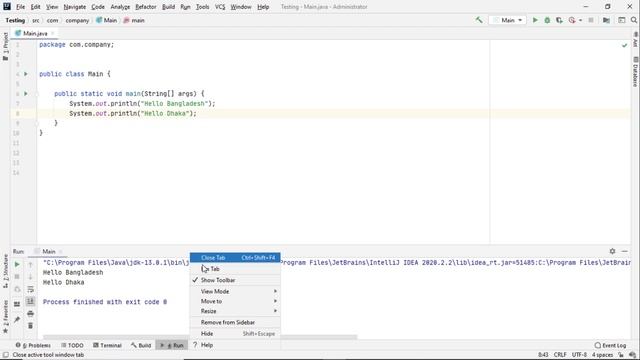Rerun Main in Run panel
Viewport: 640px width, 360px height.
pos(17,264)
